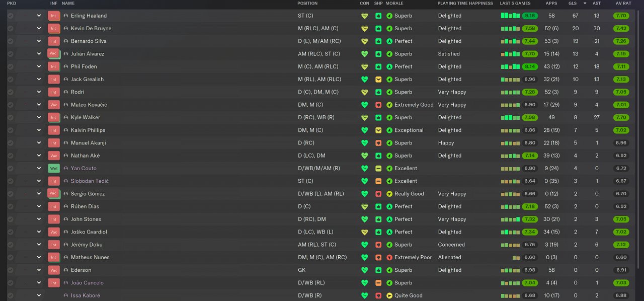
Task: Open Phil Foden's player profile link
Action: click(84, 66)
